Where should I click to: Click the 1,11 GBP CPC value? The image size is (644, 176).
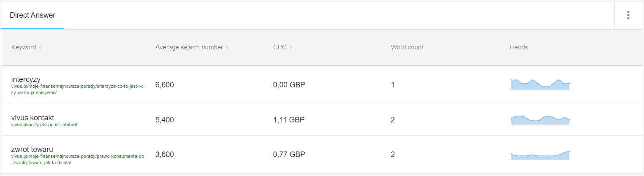289,120
